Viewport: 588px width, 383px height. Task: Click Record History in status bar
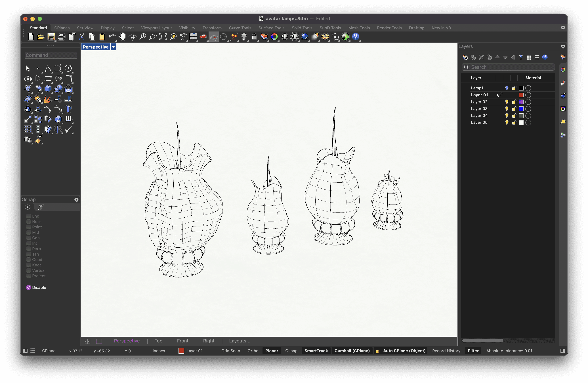[446, 351]
